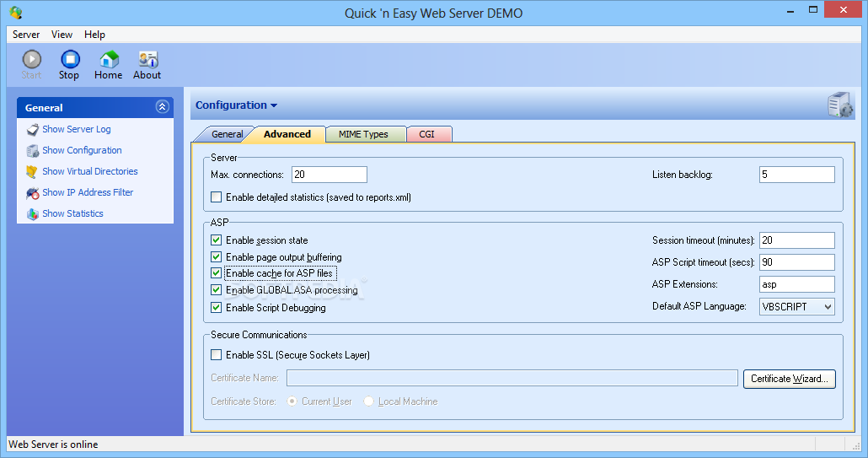The width and height of the screenshot is (868, 458).
Task: Collapse the General sidebar panel
Action: pyautogui.click(x=162, y=107)
